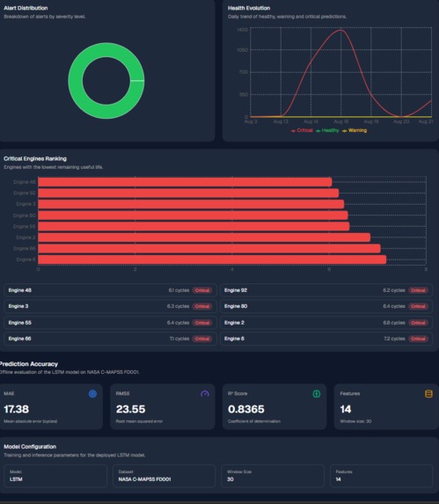439x504 pixels.
Task: Click the Engine 92 bar in ranking chart
Action: tap(188, 193)
